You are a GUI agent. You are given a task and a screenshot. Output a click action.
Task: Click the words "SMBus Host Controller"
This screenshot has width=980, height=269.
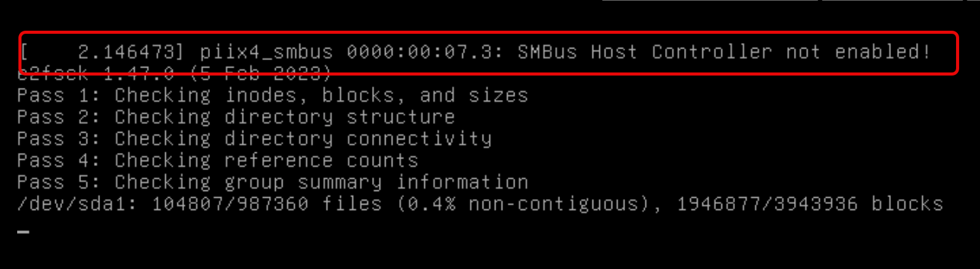[644, 52]
